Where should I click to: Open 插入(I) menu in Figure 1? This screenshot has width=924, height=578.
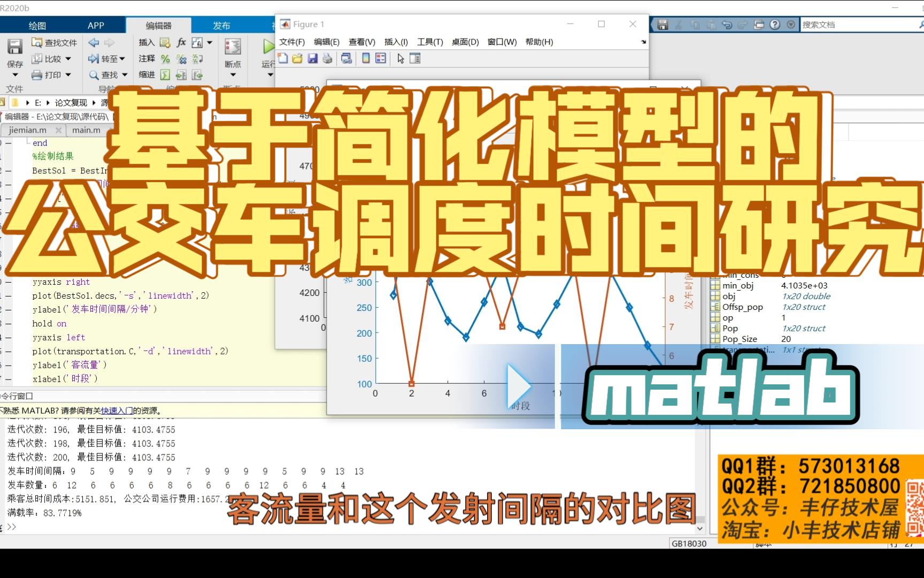396,42
